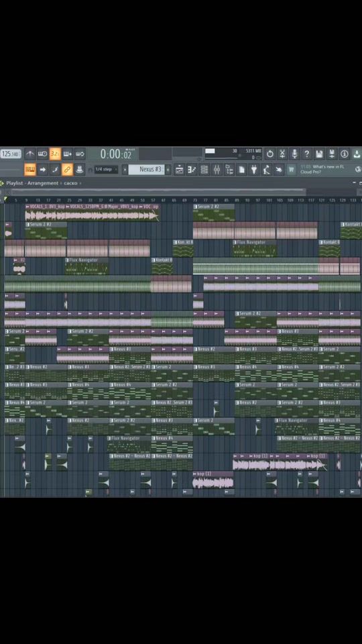
Task: Click the microphone recording icon
Action: pos(294,154)
